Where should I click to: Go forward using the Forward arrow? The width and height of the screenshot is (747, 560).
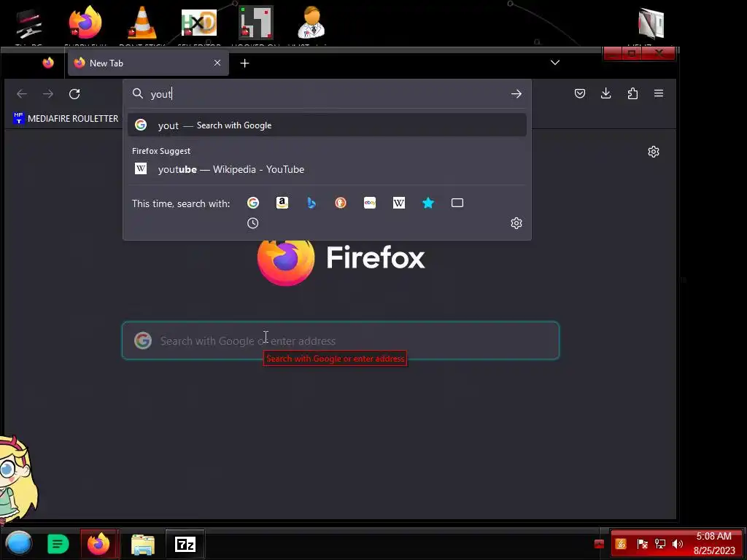coord(48,94)
